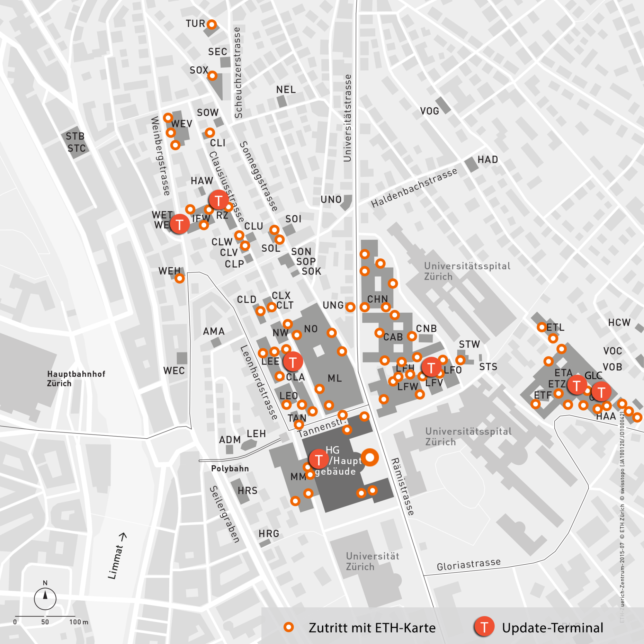This screenshot has height=644, width=644.
Task: Click the 'Gloriastrasse' street name
Action: pos(468,564)
